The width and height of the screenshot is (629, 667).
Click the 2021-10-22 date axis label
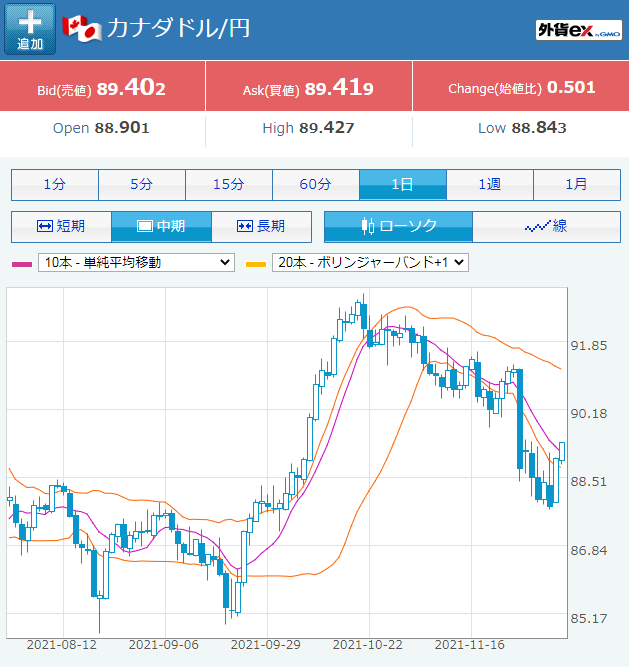(368, 645)
